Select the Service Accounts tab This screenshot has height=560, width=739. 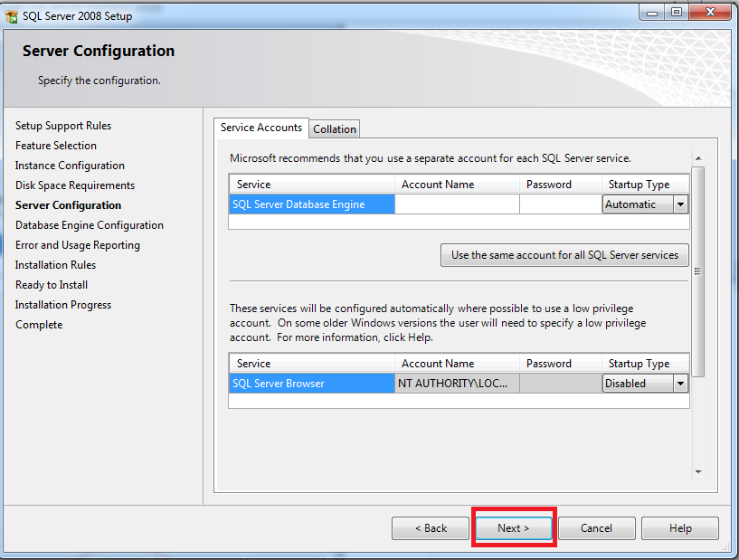tap(261, 128)
